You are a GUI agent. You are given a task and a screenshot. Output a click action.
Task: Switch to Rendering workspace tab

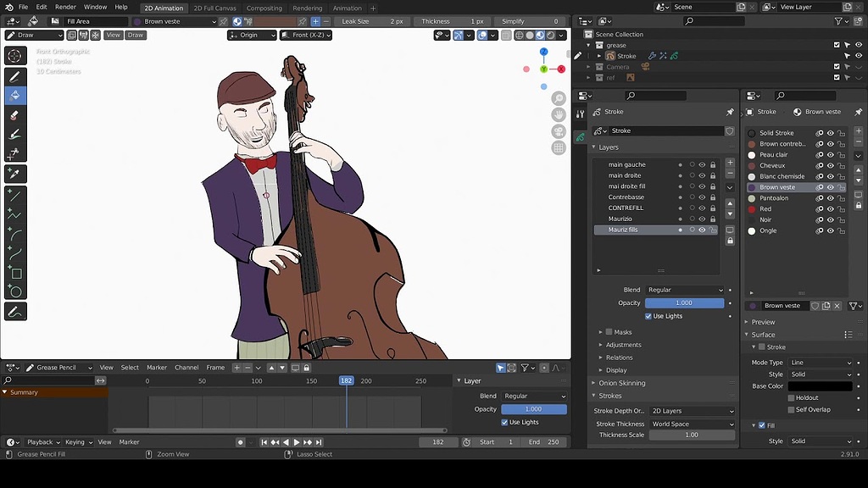click(x=307, y=8)
